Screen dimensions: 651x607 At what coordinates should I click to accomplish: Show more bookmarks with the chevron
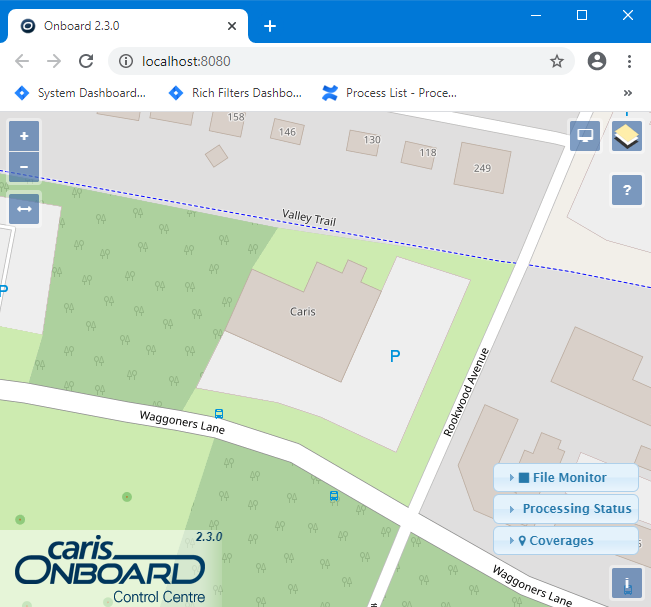(x=628, y=93)
